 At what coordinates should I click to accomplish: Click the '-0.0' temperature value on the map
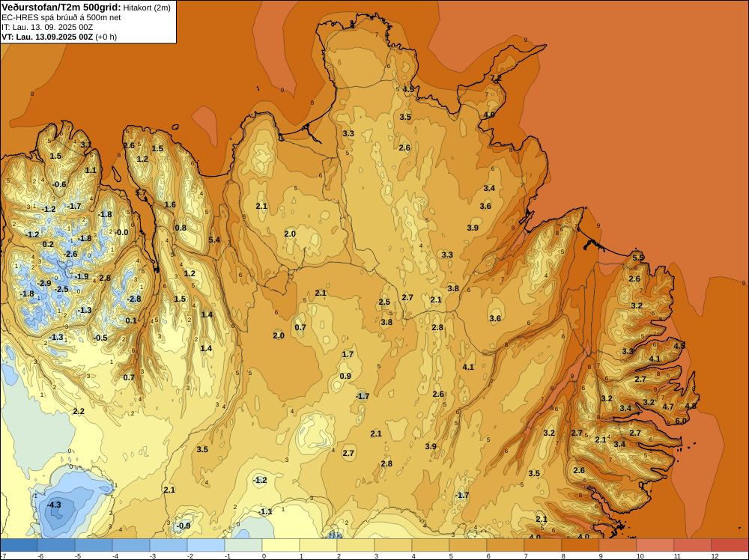coord(121,233)
